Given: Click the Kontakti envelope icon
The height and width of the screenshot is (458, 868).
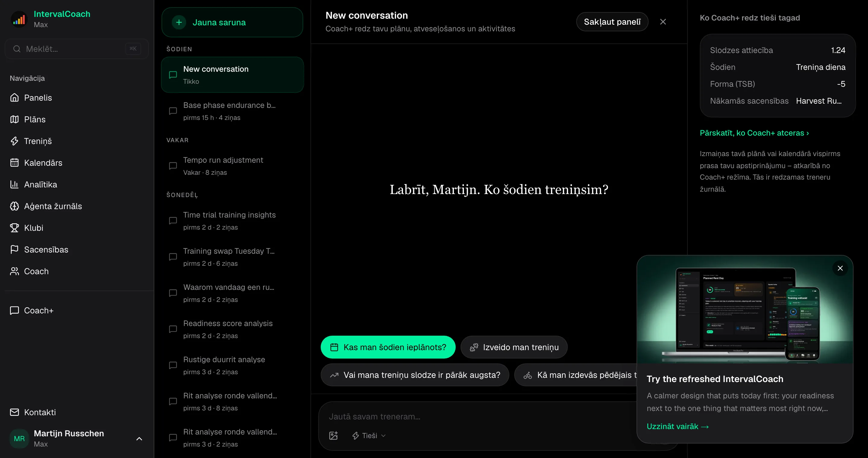Looking at the screenshot, I should (14, 412).
